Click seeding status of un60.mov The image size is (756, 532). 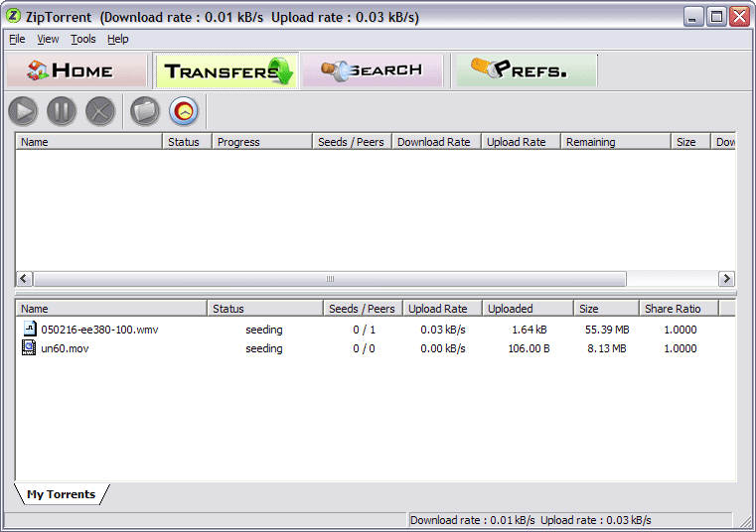(x=263, y=348)
